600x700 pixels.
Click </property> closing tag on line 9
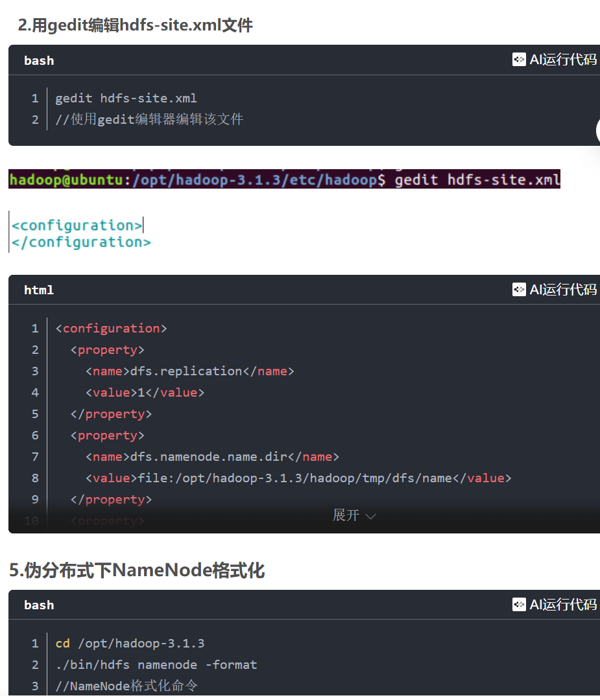pos(112,500)
